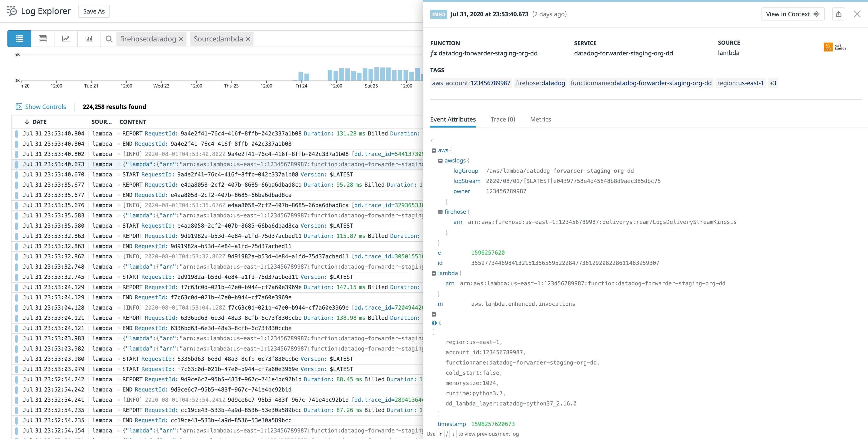The image size is (868, 439).
Task: Open the Metrics tab
Action: tap(540, 119)
